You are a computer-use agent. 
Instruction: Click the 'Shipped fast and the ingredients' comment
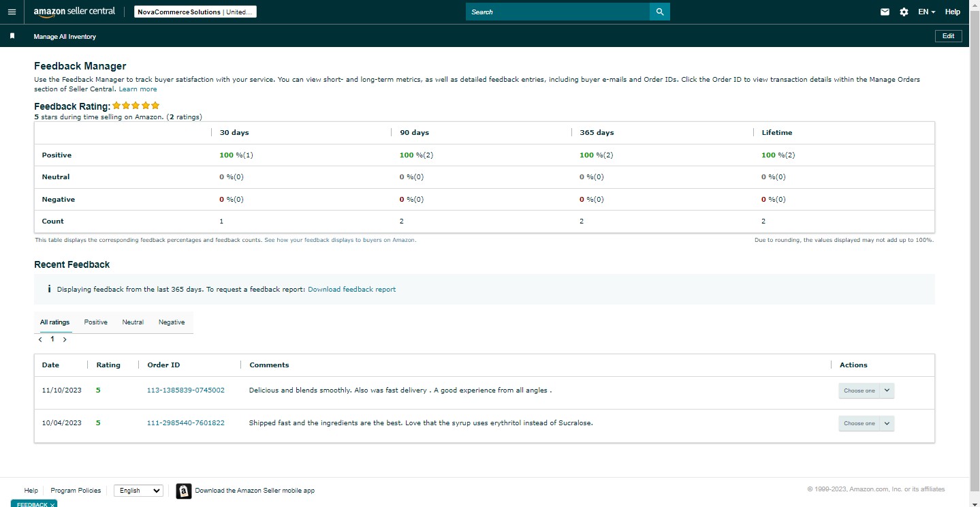pyautogui.click(x=421, y=423)
